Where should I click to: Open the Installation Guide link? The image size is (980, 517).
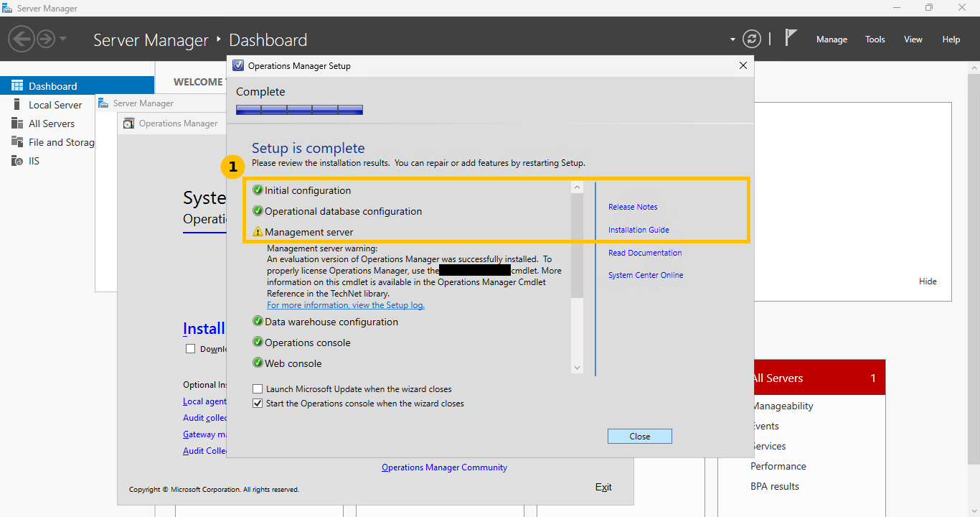(639, 230)
